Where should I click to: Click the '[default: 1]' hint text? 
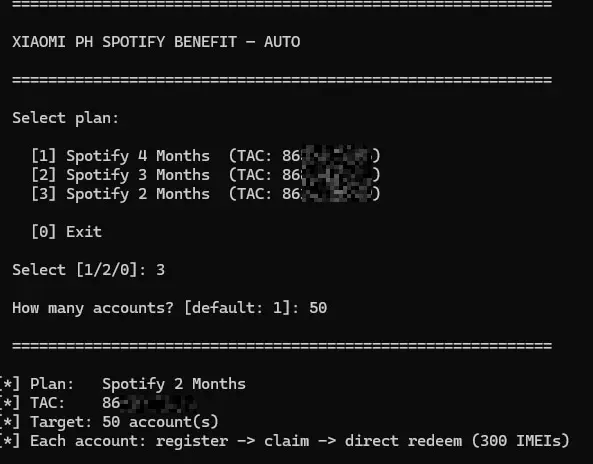[237, 308]
